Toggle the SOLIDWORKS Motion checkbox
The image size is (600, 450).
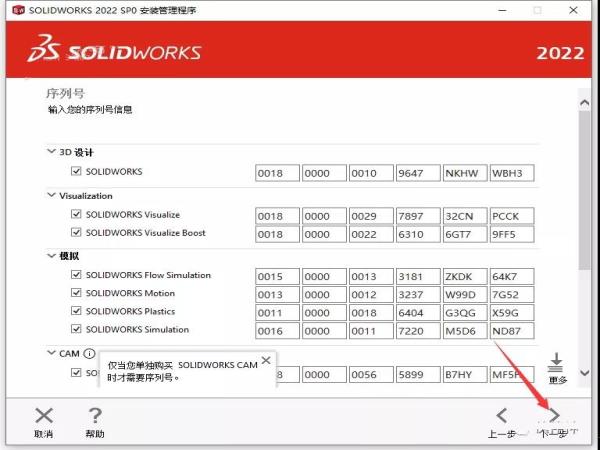[x=76, y=293]
